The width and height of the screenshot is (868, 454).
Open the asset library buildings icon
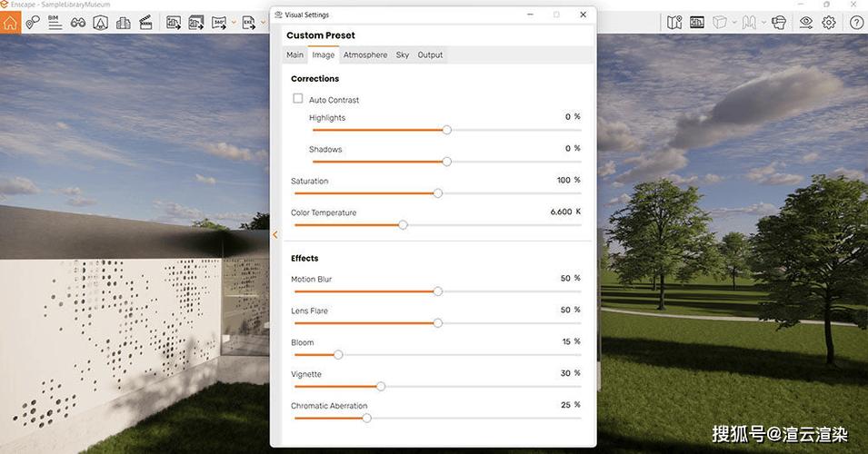tap(124, 23)
